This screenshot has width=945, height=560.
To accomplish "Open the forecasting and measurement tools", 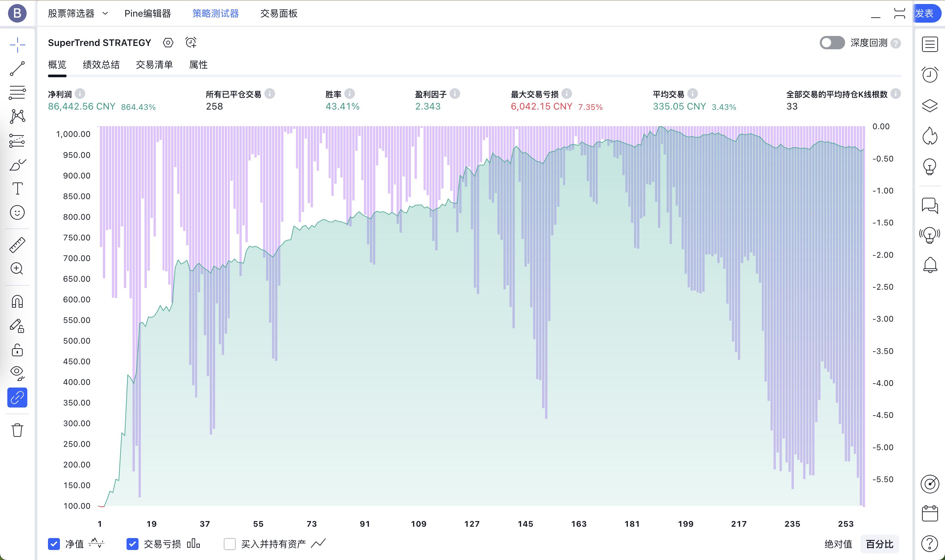I will tap(17, 140).
